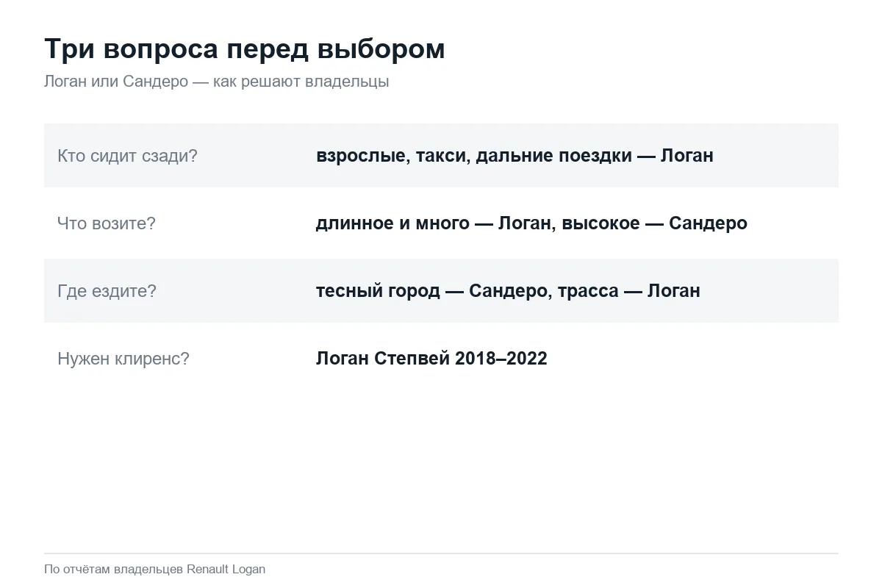The height and width of the screenshot is (588, 882).
Task: Click footer note 'По отчётам владельцев Renault Logan'
Action: coord(154,569)
